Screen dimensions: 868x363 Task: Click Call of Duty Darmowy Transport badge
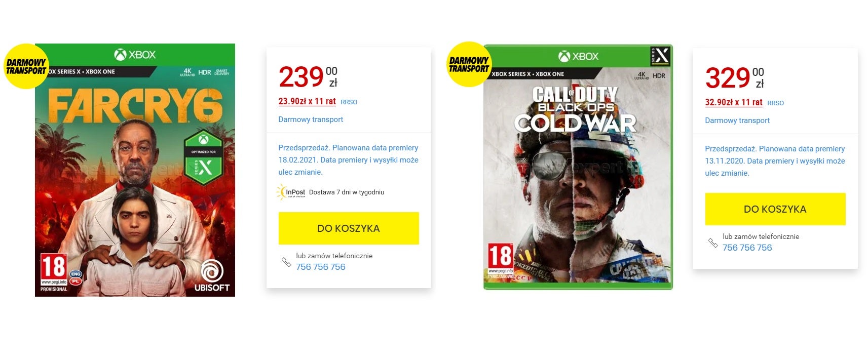coord(469,64)
